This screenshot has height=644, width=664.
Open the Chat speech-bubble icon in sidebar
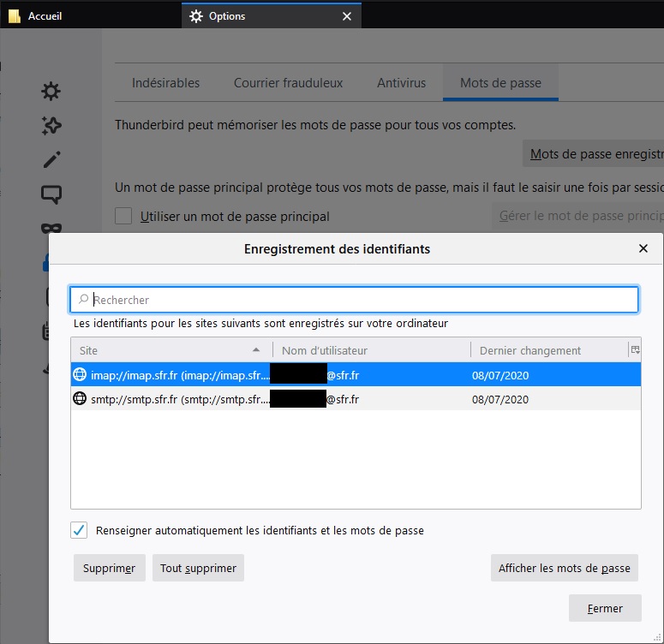pos(51,194)
